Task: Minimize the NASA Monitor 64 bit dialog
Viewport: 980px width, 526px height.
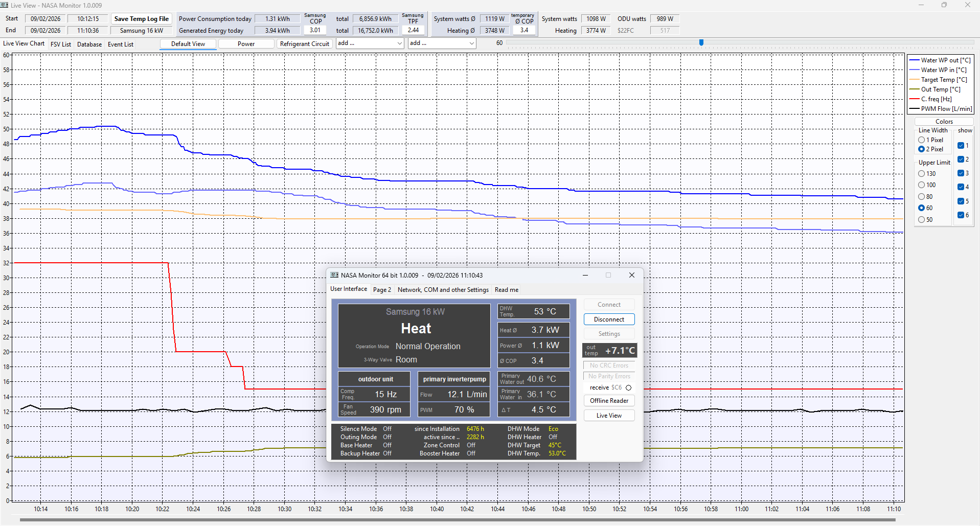Action: 585,275
